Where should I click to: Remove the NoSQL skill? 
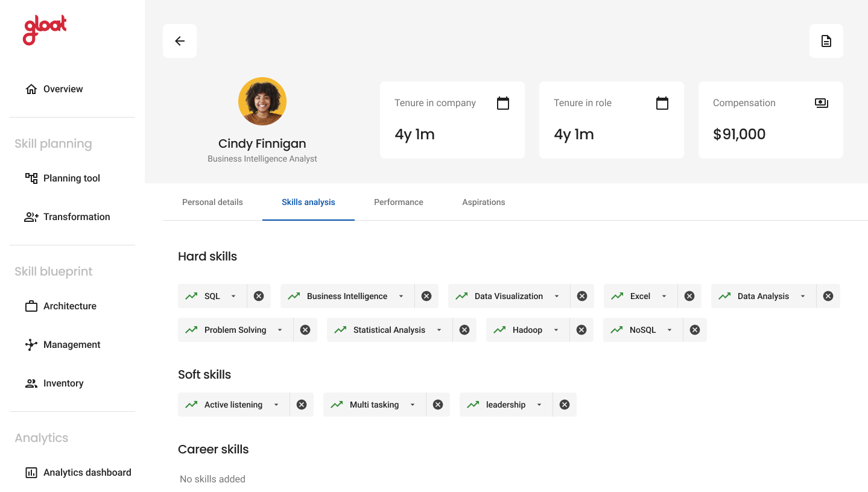[695, 330]
